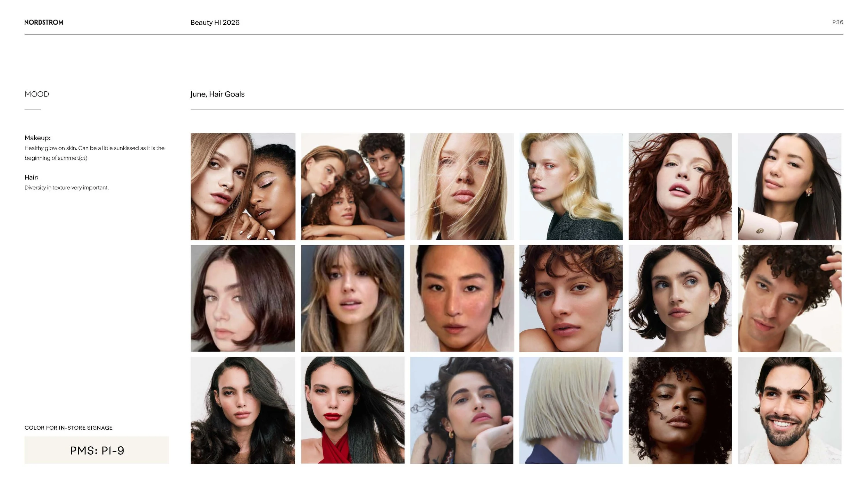
Task: Click the Hair: heading text
Action: pos(31,177)
